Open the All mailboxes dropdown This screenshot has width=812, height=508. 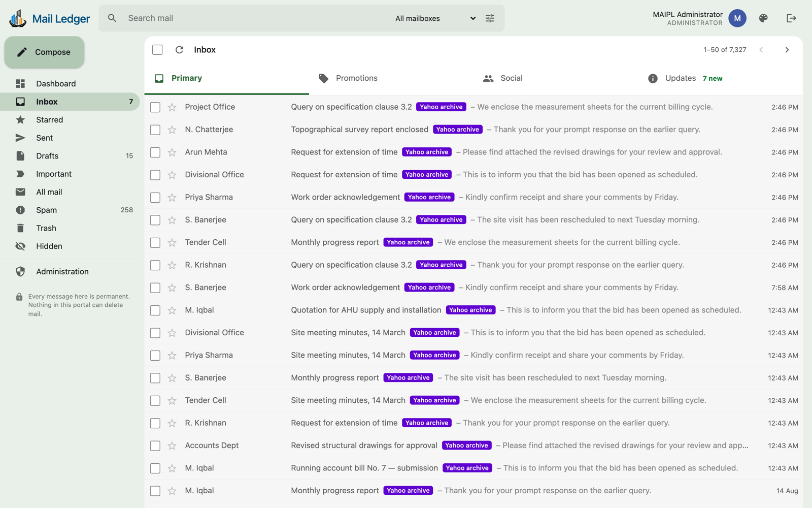pyautogui.click(x=435, y=18)
